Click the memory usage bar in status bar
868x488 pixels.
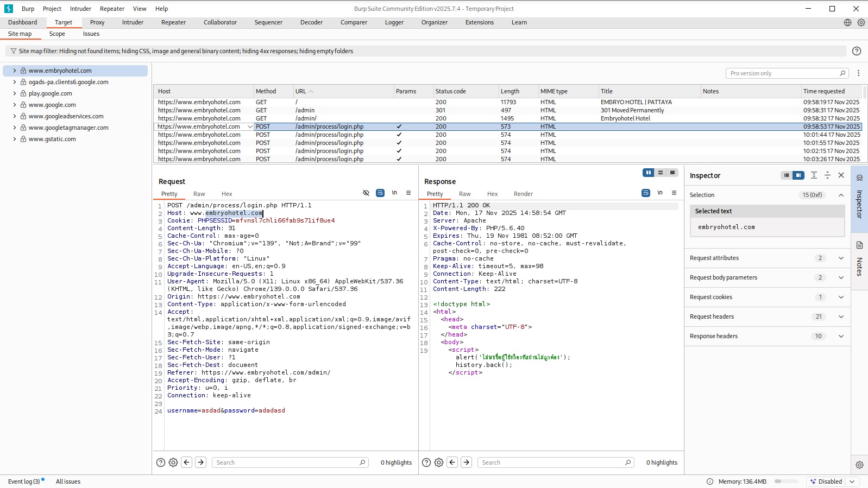[786, 481]
